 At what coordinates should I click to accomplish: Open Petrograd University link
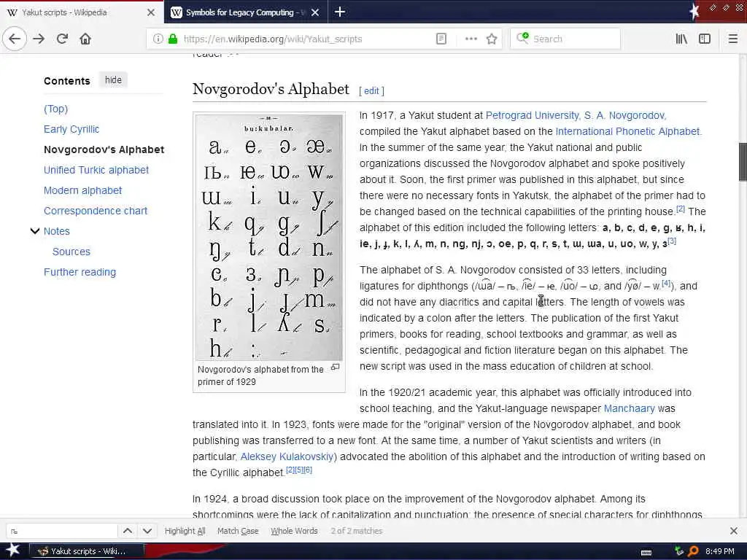pyautogui.click(x=532, y=115)
